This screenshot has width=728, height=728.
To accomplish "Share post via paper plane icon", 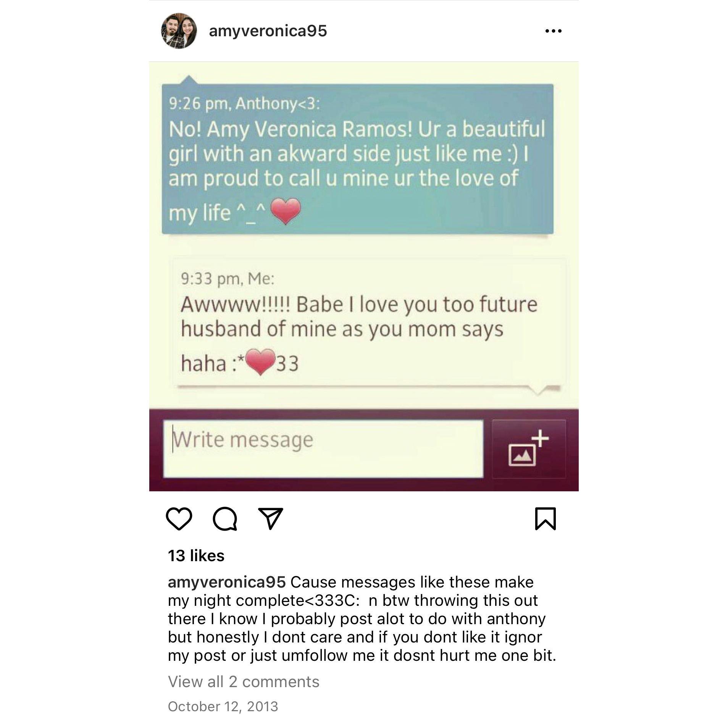I will 271,518.
